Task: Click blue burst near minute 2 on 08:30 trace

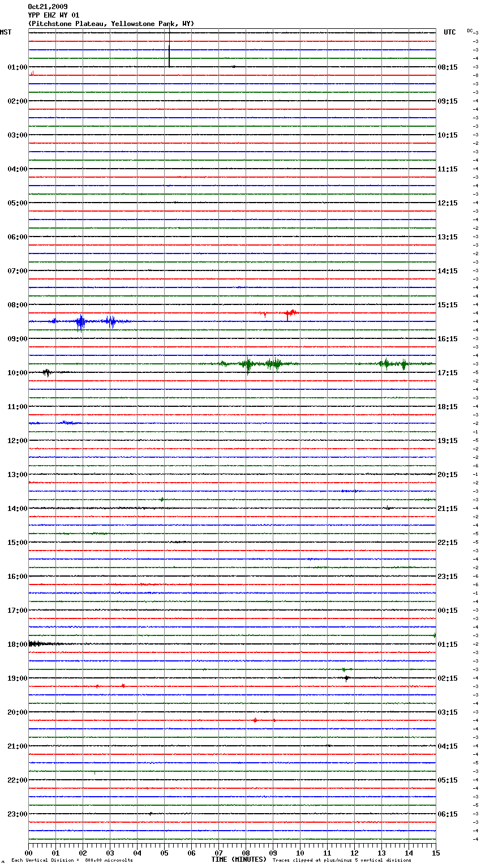Action: tap(80, 322)
